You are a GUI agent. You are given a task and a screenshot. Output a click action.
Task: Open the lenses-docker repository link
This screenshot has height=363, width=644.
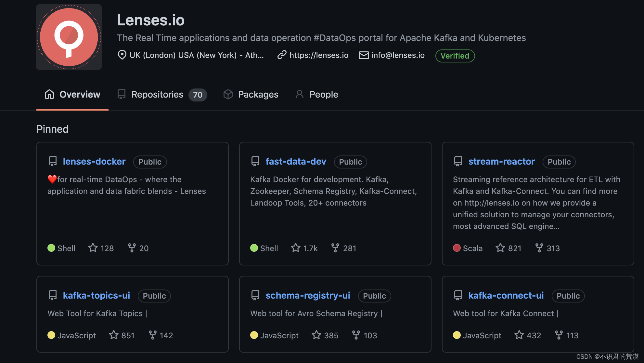(x=94, y=161)
